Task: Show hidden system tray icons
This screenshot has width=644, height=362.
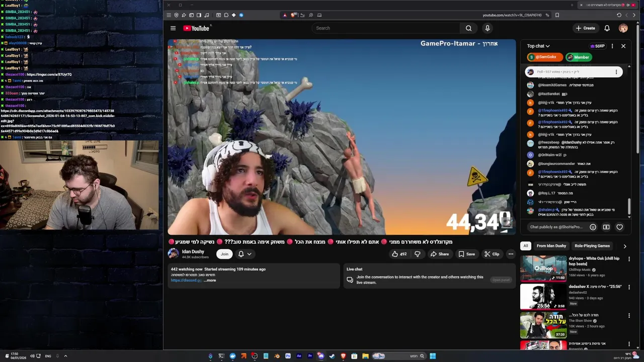Action: (x=65, y=356)
